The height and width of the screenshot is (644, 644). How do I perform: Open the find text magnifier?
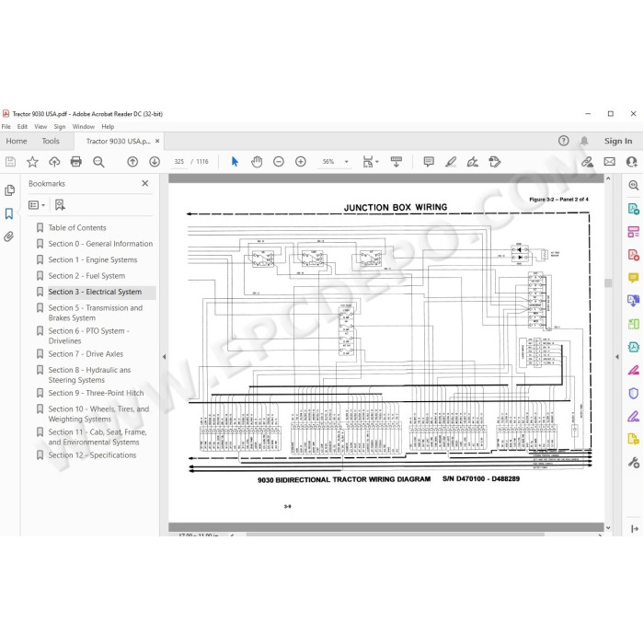coord(98,162)
